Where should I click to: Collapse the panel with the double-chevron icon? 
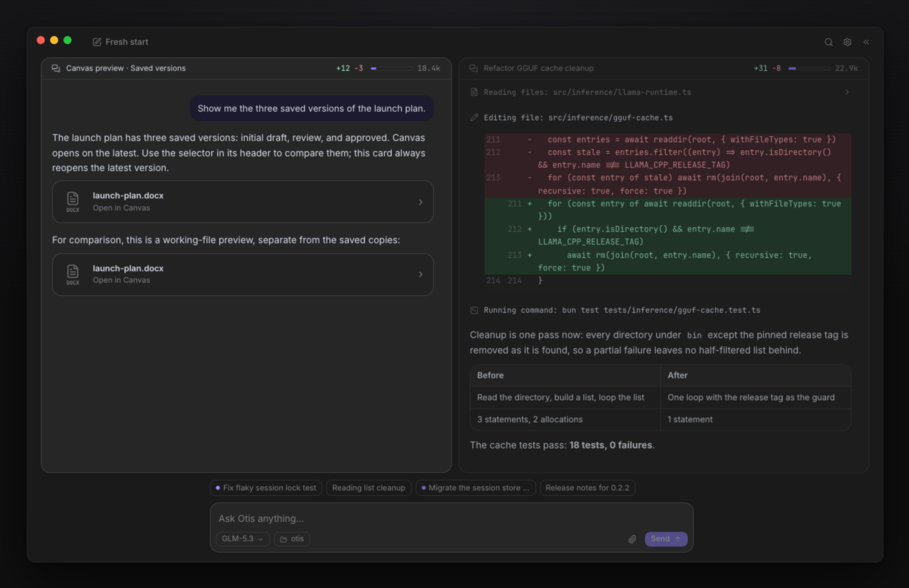pyautogui.click(x=866, y=42)
